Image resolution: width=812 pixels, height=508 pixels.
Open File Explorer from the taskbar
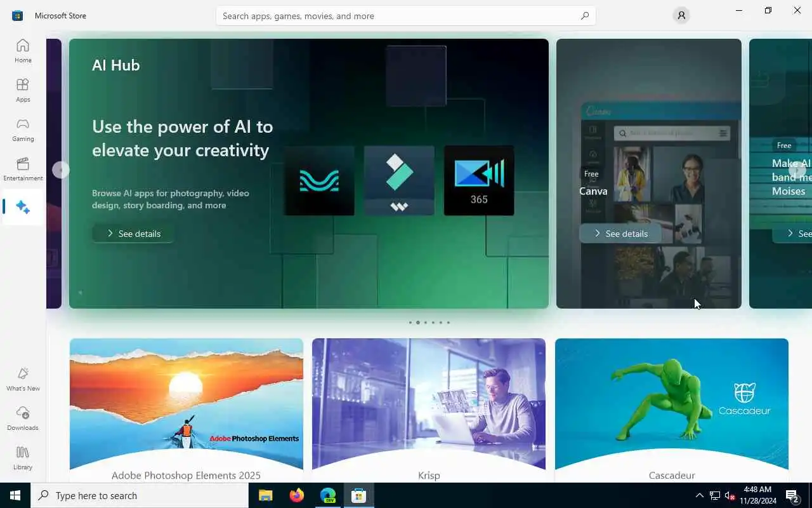click(266, 495)
